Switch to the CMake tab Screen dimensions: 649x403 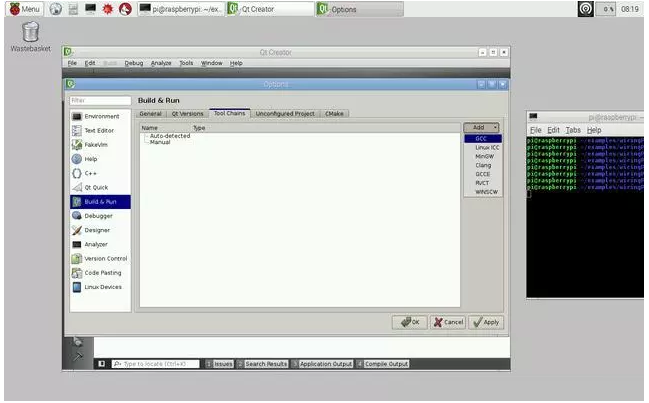pyautogui.click(x=334, y=113)
